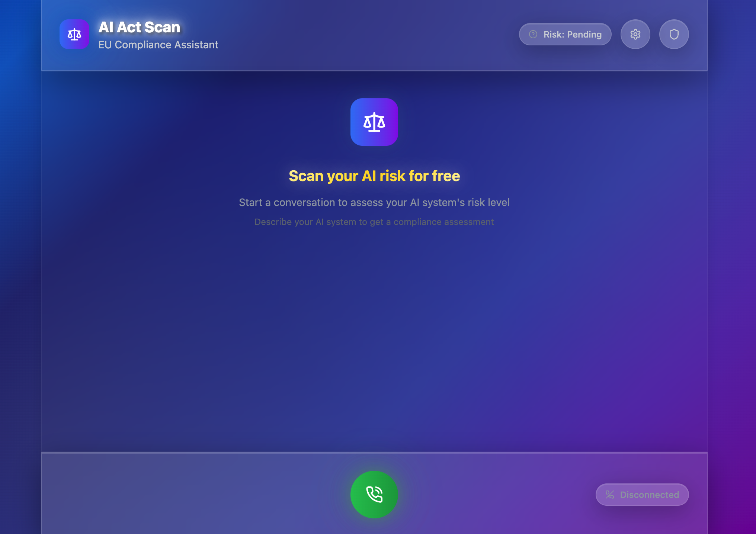This screenshot has height=534, width=756.
Task: Click the Start a conversation text line
Action: tap(374, 202)
